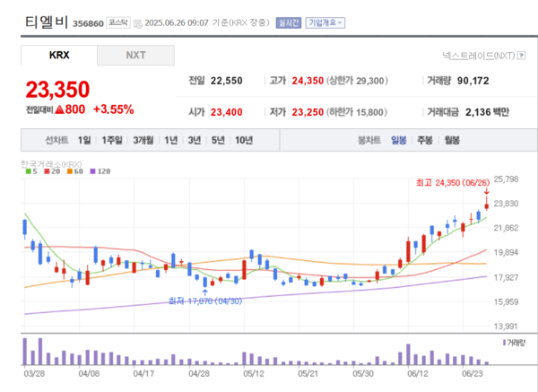Show the 10년 line chart

(x=244, y=140)
